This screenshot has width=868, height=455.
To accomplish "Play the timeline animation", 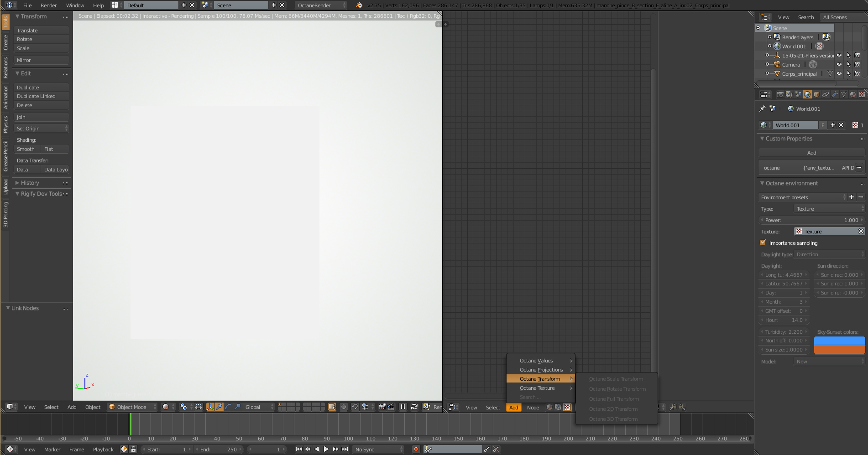I will [x=326, y=449].
